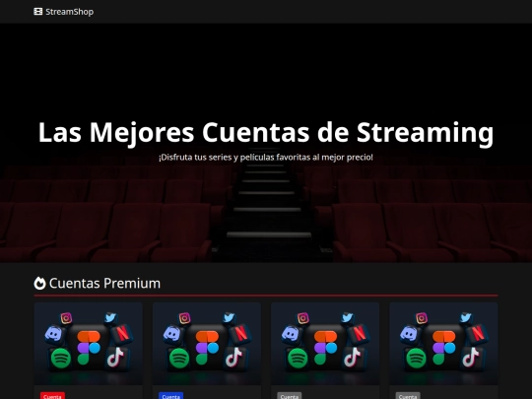The height and width of the screenshot is (399, 532).
Task: Click the blue Cuenta badge
Action: [x=171, y=396]
